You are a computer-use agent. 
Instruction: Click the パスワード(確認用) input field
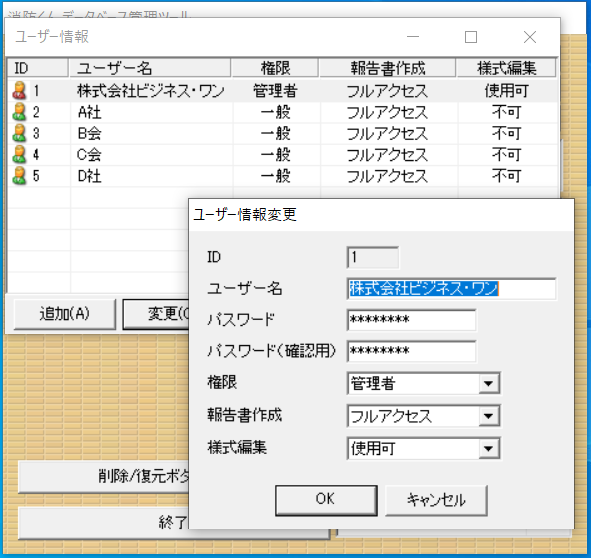click(411, 351)
